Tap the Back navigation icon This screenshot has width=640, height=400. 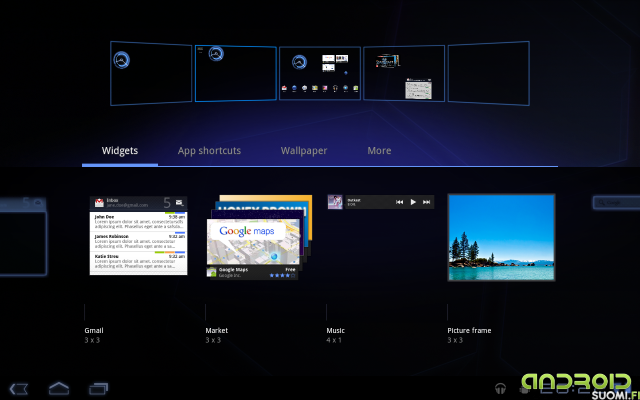click(19, 389)
